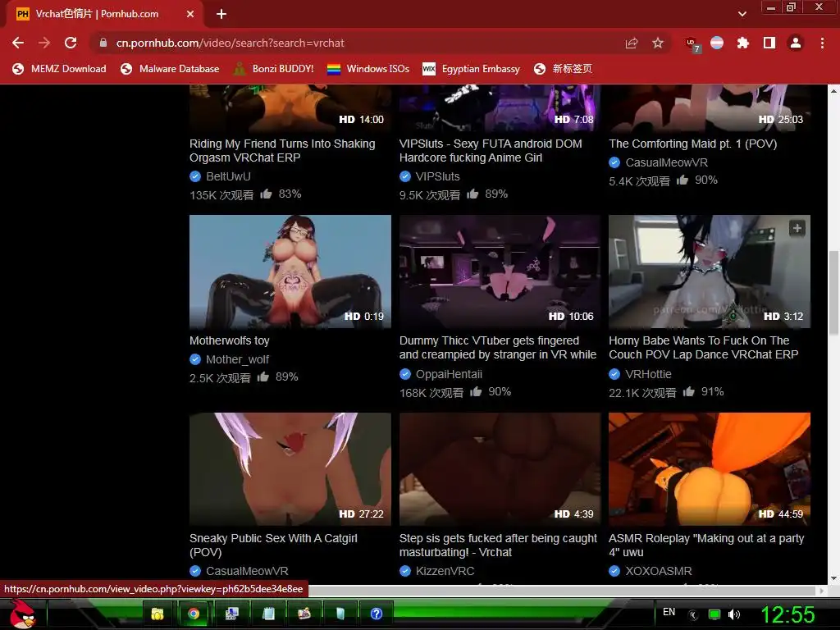The height and width of the screenshot is (630, 840).
Task: Toggle the browser side panel
Action: point(769,43)
